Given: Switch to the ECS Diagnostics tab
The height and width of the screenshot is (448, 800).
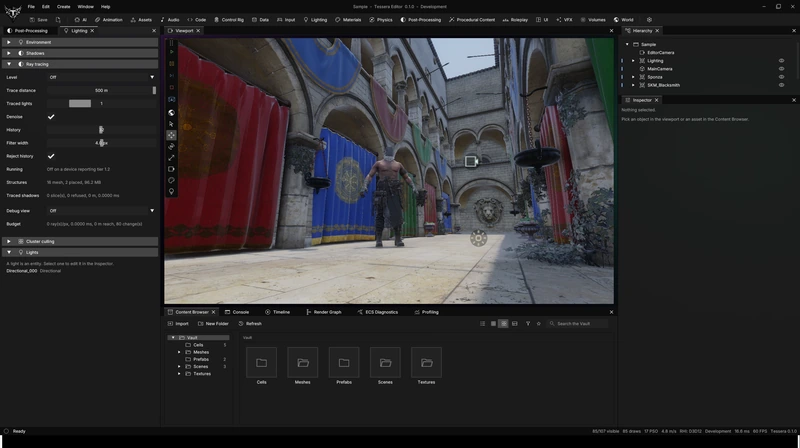Looking at the screenshot, I should (378, 312).
